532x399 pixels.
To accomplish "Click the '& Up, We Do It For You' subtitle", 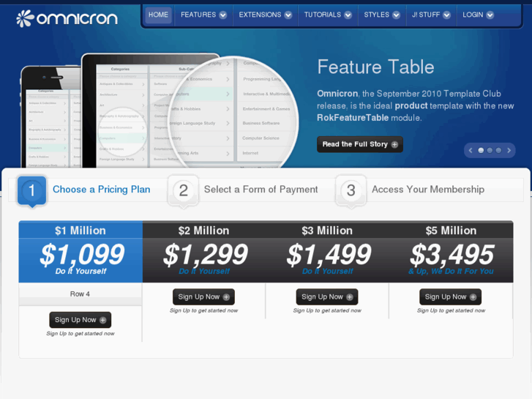I will point(451,272).
